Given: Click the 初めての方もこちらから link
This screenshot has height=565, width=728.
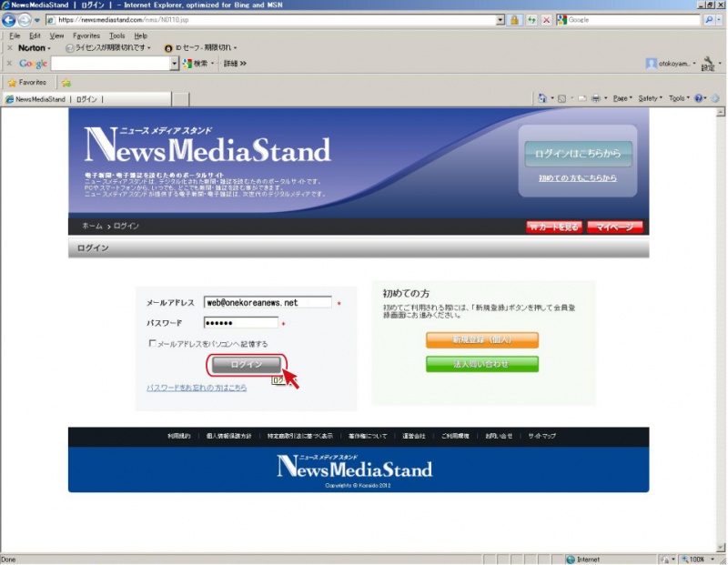Looking at the screenshot, I should coord(578,177).
